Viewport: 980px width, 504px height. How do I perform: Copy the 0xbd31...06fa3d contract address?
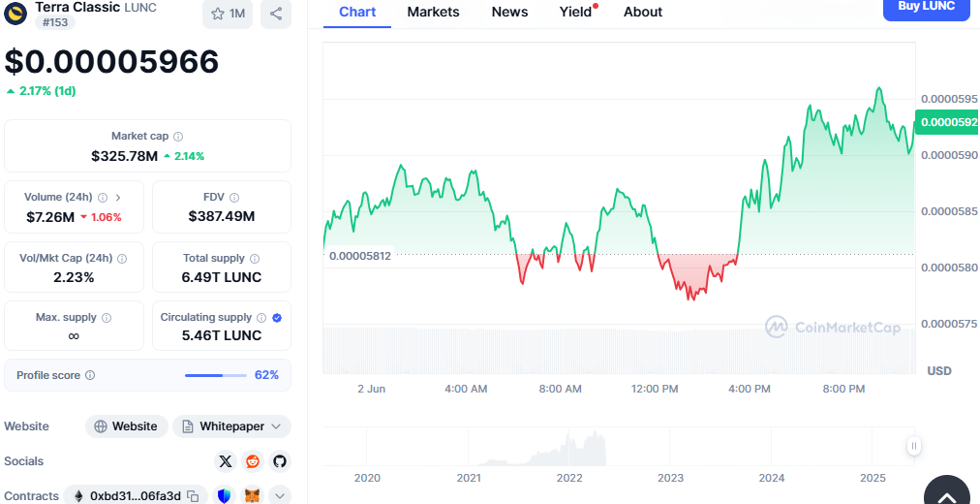coord(193,496)
